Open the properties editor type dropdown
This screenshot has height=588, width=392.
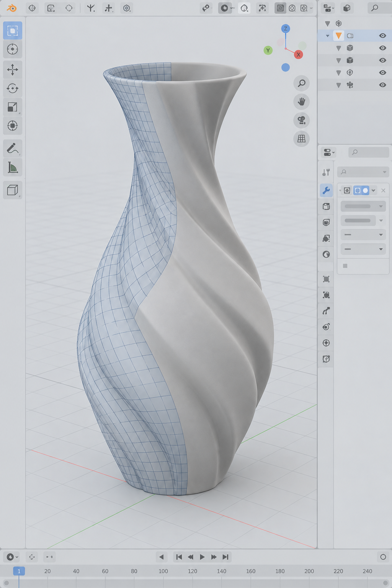point(328,152)
